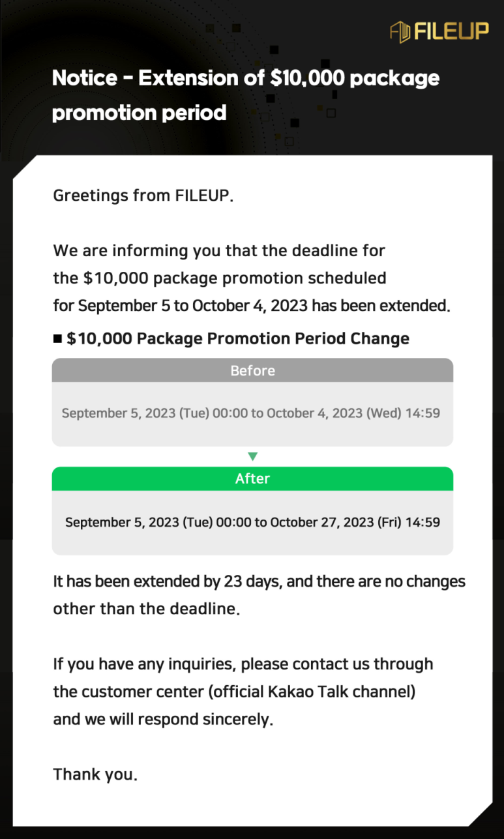
Task: Click the black square bullet before $10,000 Package
Action: (x=57, y=338)
